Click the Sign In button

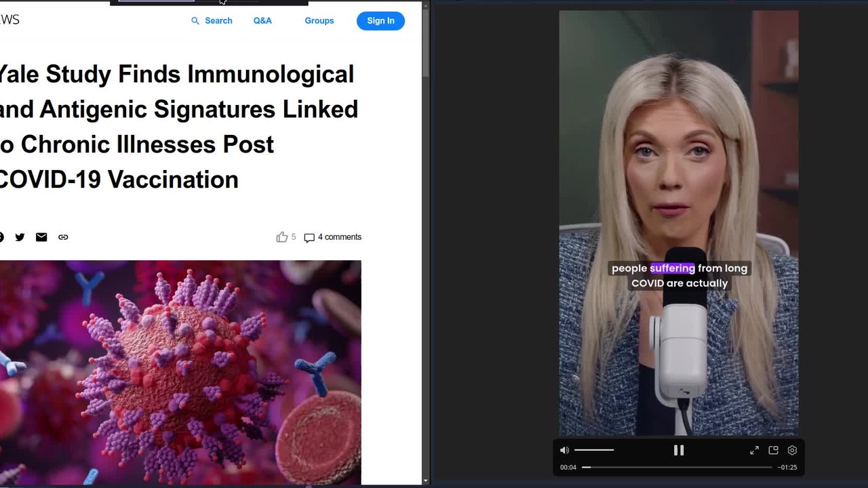tap(380, 21)
